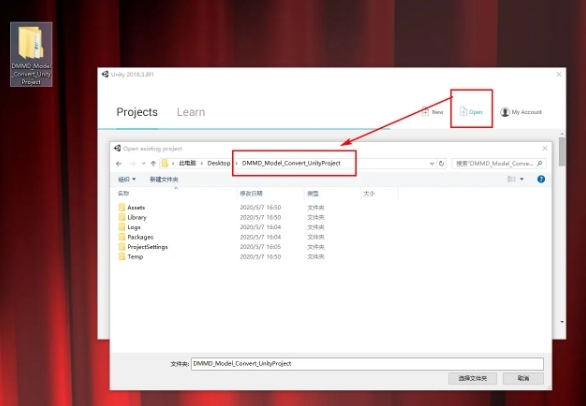586x406 pixels.
Task: Go back in the file dialog
Action: 119,163
